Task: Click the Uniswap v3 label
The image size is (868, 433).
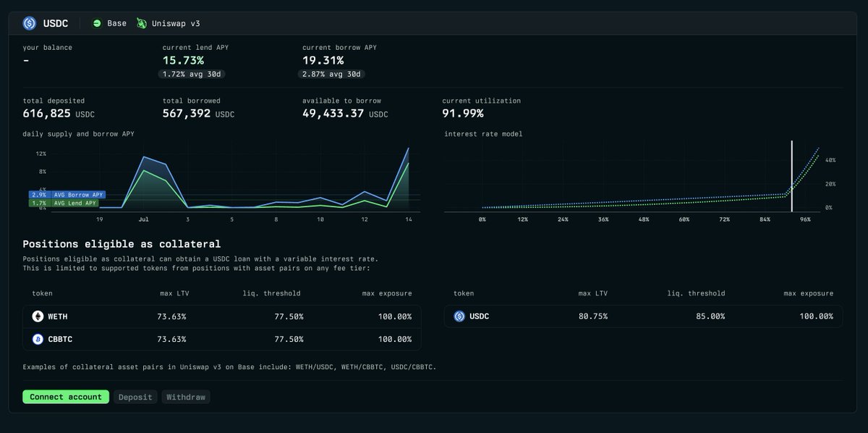Action: [176, 23]
